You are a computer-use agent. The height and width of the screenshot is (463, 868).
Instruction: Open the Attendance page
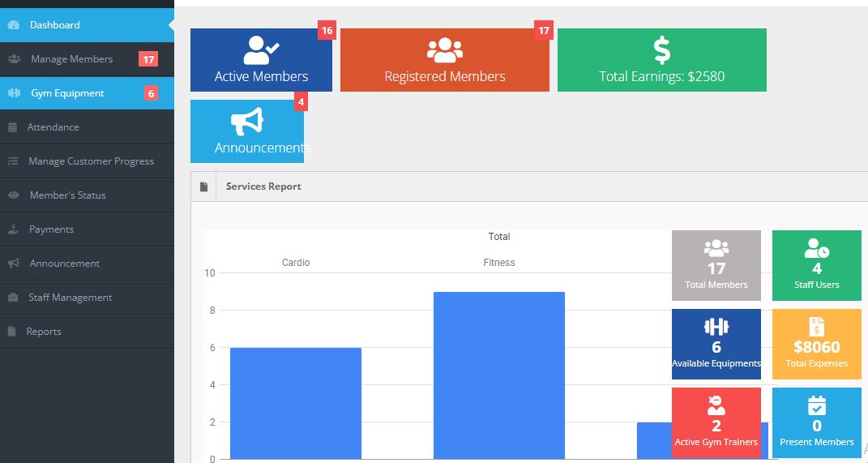[x=87, y=126]
